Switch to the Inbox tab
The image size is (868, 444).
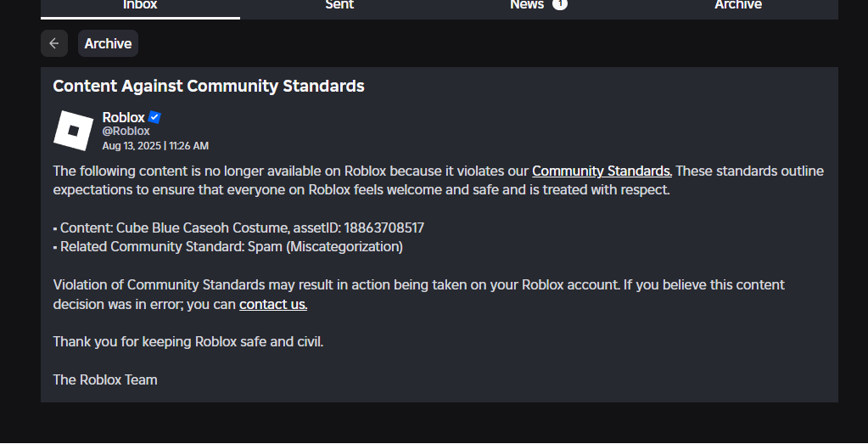coord(140,5)
